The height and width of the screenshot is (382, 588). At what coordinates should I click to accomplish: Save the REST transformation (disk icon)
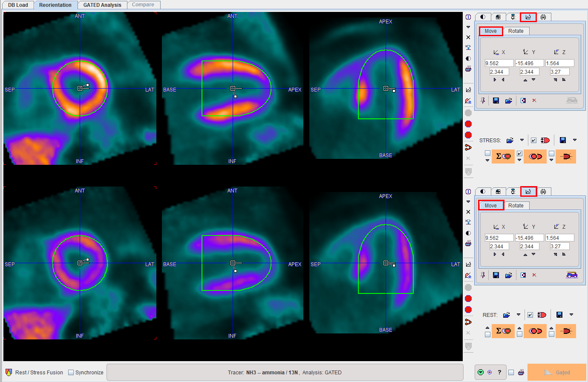coord(496,275)
